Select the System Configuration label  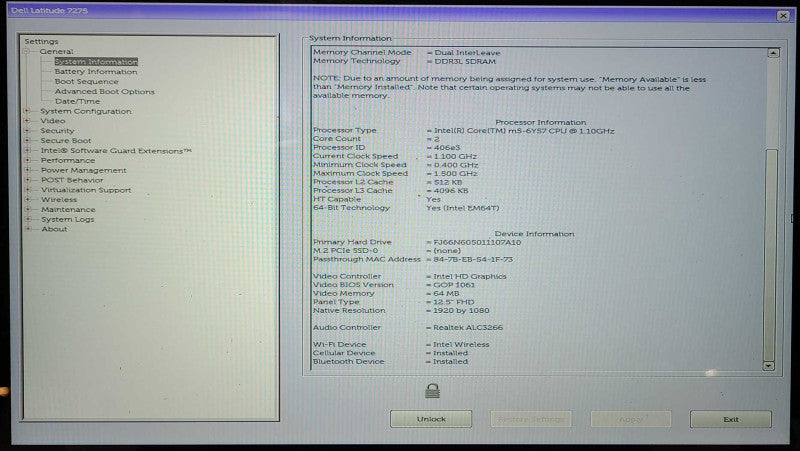[x=86, y=111]
